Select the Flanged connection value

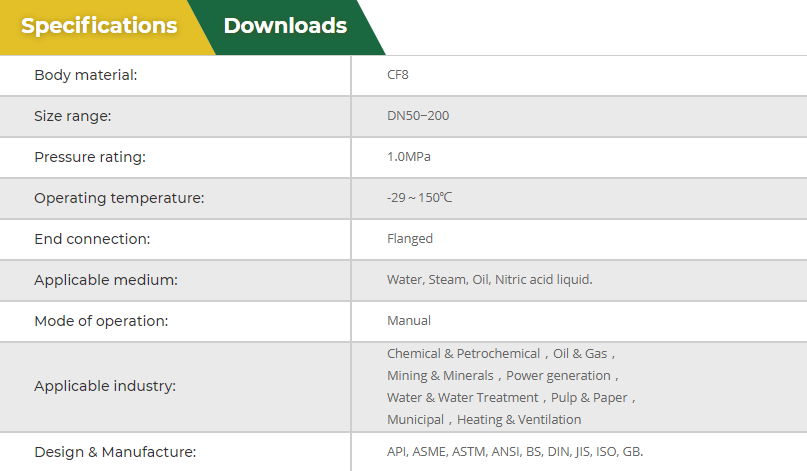(410, 239)
